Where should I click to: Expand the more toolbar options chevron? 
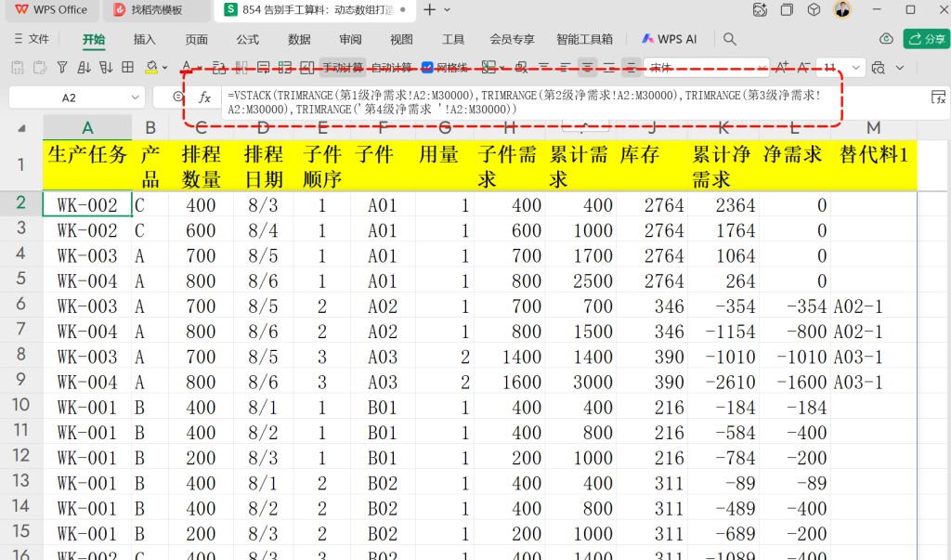[x=900, y=68]
